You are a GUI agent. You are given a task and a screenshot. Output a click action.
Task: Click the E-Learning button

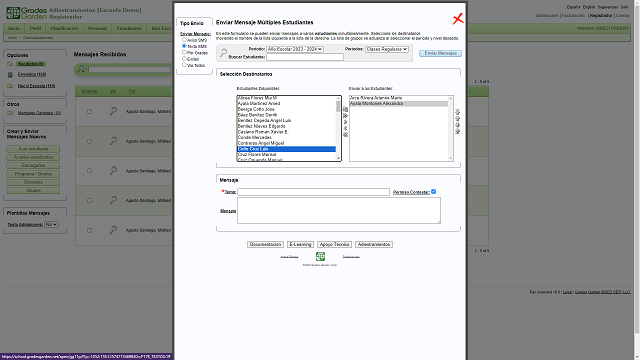click(300, 244)
